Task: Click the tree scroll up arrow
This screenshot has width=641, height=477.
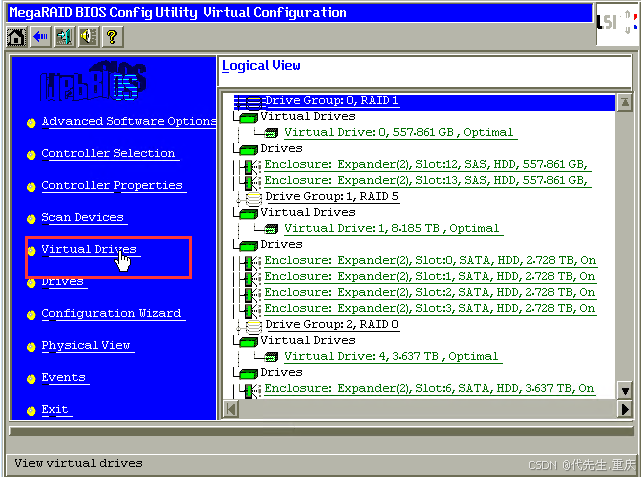Action: pyautogui.click(x=625, y=102)
